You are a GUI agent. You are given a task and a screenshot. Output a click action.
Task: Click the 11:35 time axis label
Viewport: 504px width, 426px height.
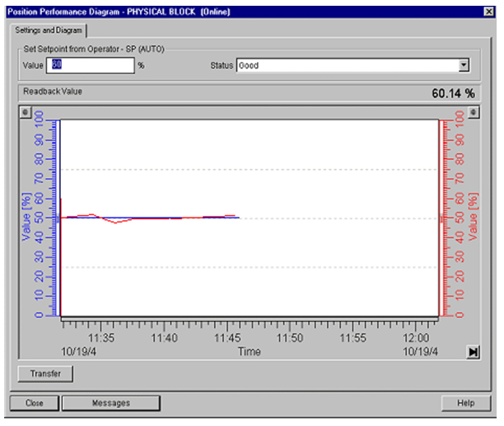[x=101, y=338]
